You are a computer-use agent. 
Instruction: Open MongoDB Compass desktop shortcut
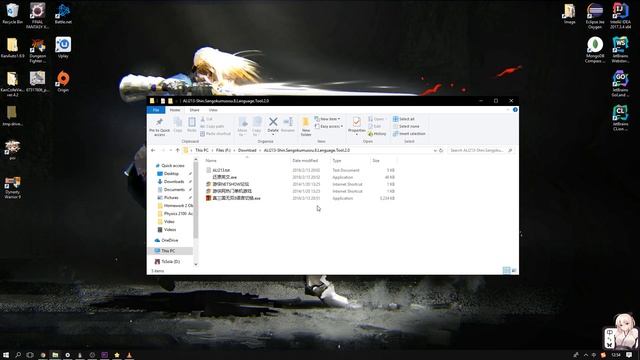point(595,50)
